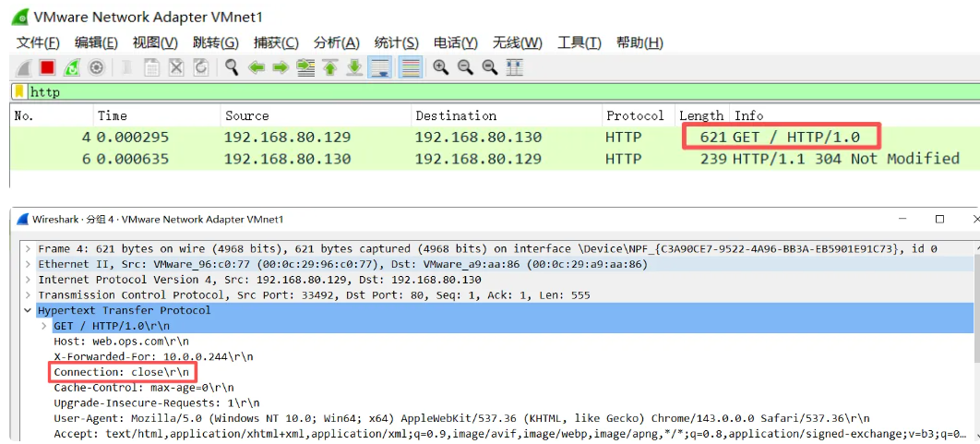The width and height of the screenshot is (980, 444).
Task: Click the find packet magnifier icon
Action: coord(232,67)
